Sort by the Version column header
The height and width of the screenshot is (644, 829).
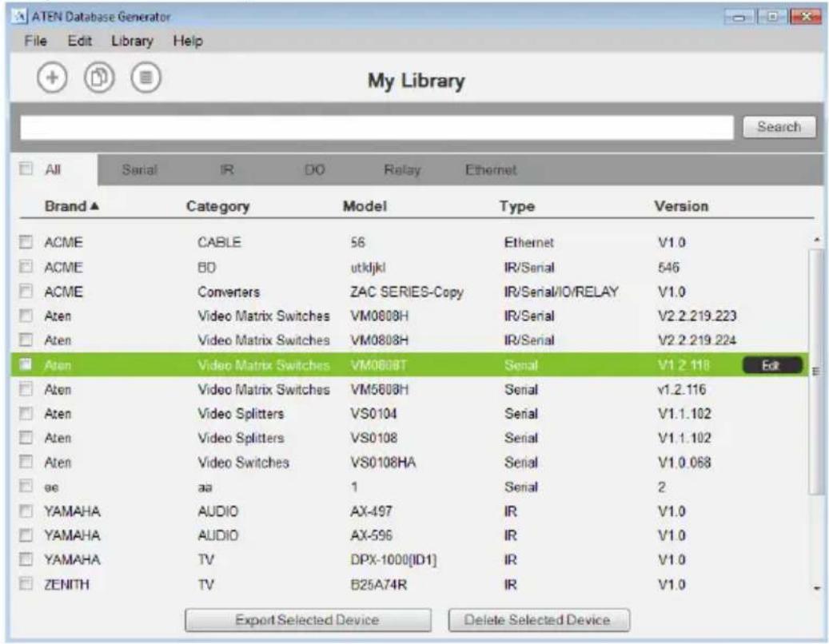coord(681,206)
